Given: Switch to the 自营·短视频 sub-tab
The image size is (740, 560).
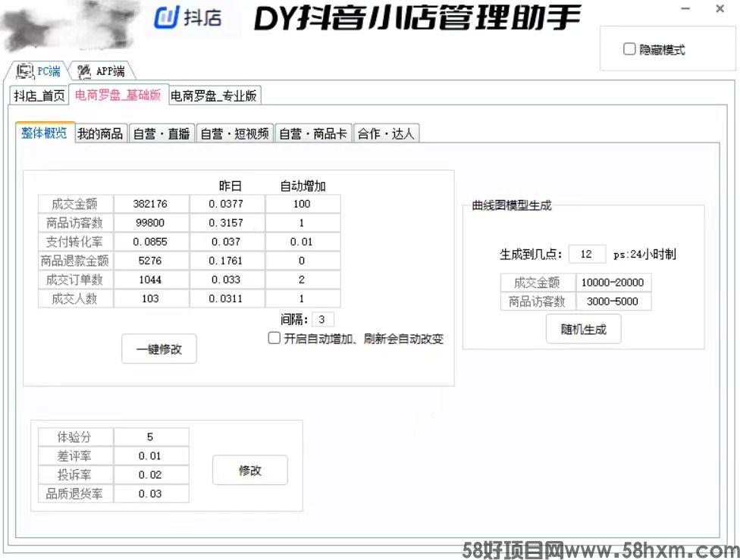Looking at the screenshot, I should pyautogui.click(x=234, y=134).
